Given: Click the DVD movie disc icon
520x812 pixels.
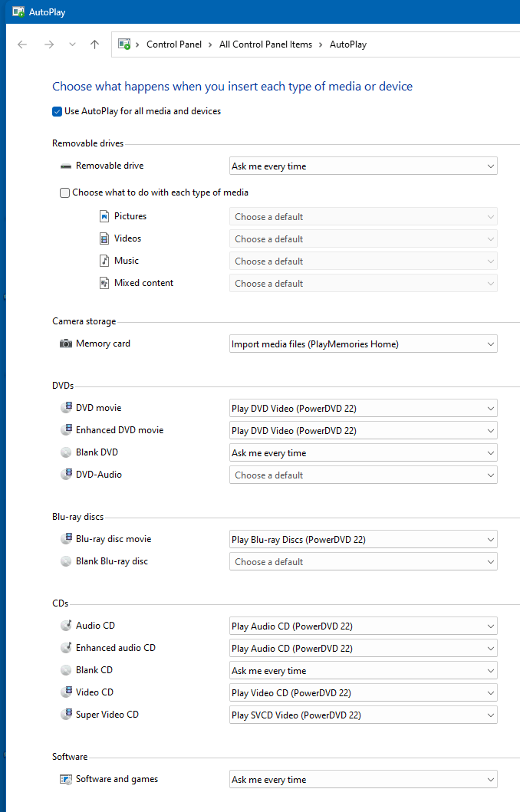Looking at the screenshot, I should pyautogui.click(x=66, y=408).
